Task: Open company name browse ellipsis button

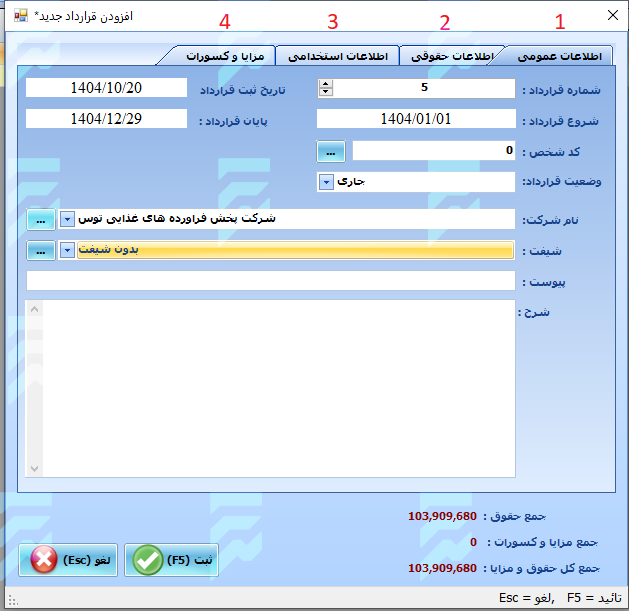Action: click(40, 219)
